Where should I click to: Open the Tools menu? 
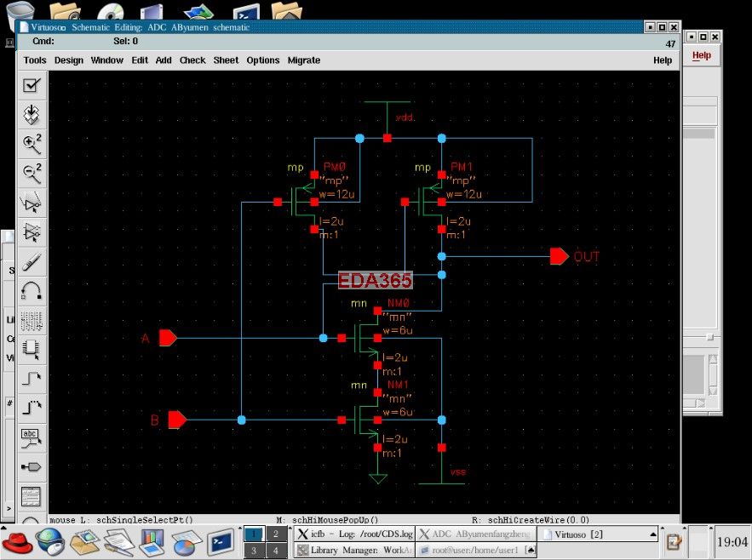click(x=35, y=60)
